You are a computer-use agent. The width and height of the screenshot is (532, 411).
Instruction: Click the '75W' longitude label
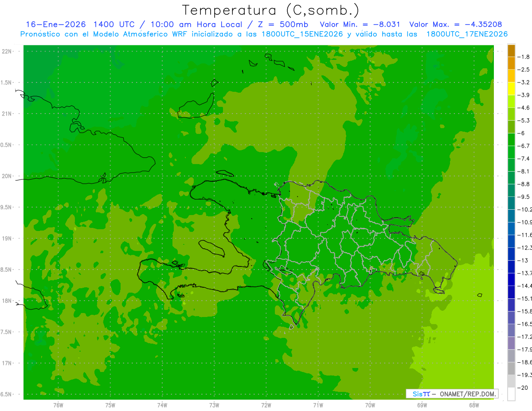(x=110, y=405)
